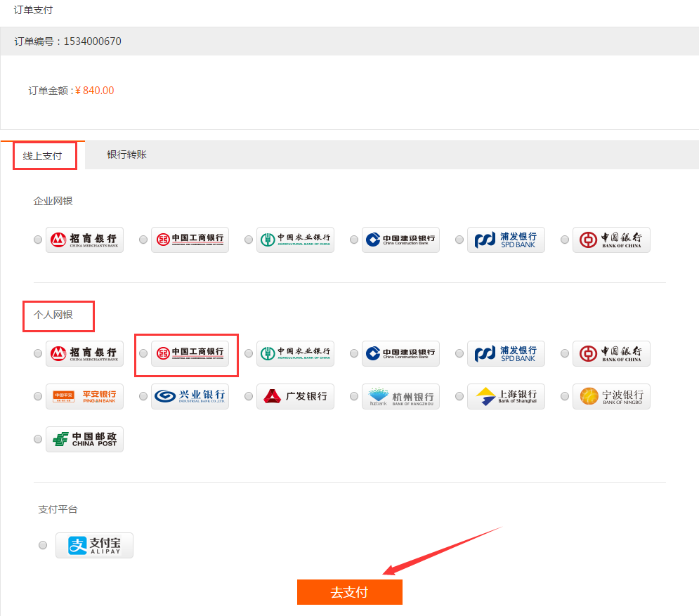Screen dimensions: 699x616
Task: Enable the radio button next to 平安银行
Action: click(38, 396)
